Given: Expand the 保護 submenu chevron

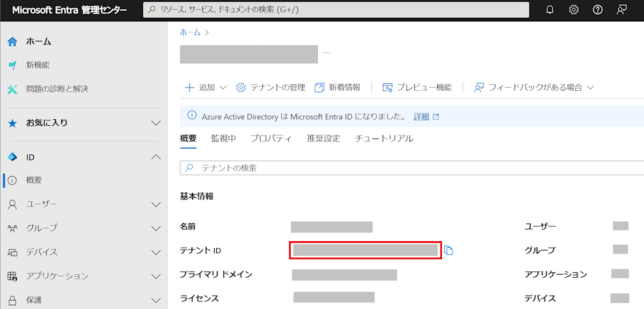Looking at the screenshot, I should pyautogui.click(x=156, y=300).
